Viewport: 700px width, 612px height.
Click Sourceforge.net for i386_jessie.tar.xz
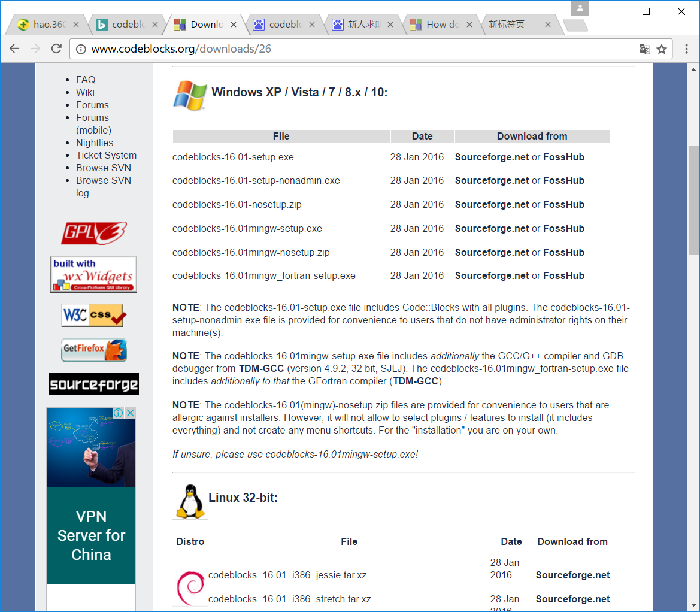(x=573, y=575)
